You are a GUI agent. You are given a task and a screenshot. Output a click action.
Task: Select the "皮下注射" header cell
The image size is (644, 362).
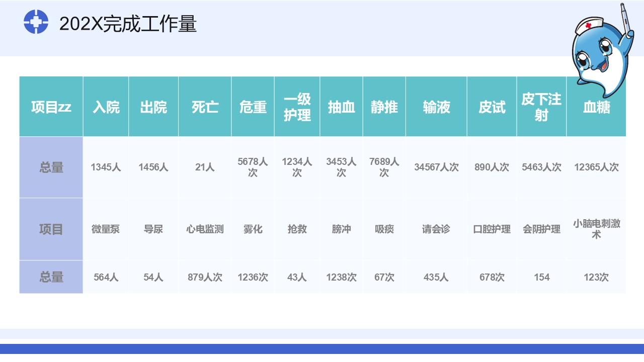[x=541, y=107]
